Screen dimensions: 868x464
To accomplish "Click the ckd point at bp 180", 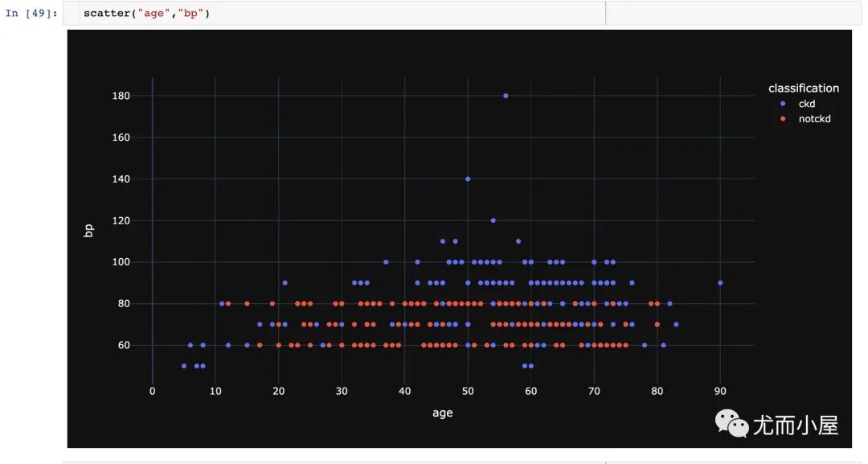I will 506,96.
